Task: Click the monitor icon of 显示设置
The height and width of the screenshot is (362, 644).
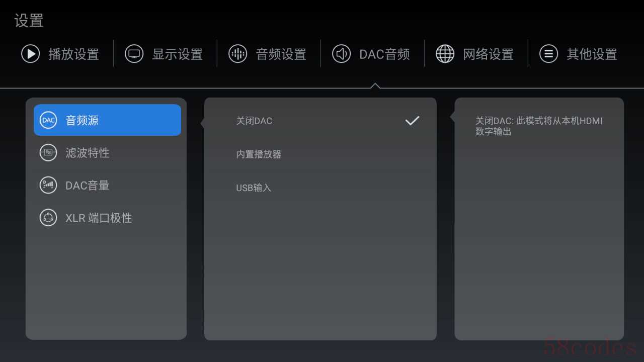Action: coord(134,54)
